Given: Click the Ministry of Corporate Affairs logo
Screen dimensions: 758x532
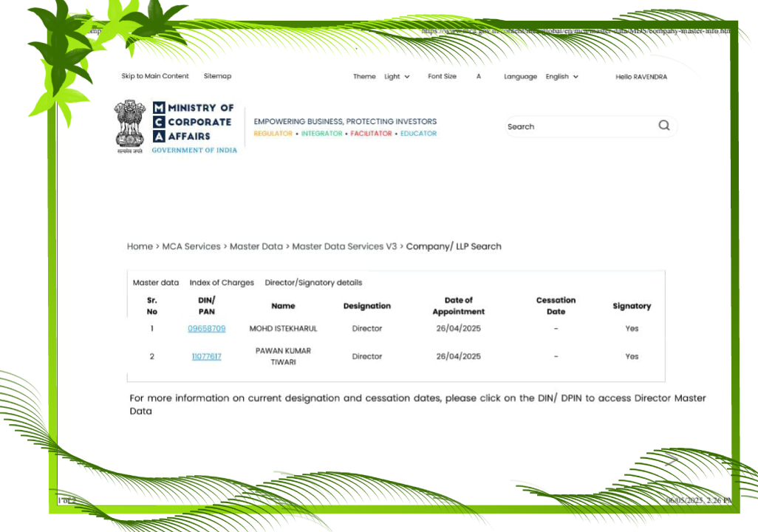Looking at the screenshot, I should pyautogui.click(x=194, y=127).
